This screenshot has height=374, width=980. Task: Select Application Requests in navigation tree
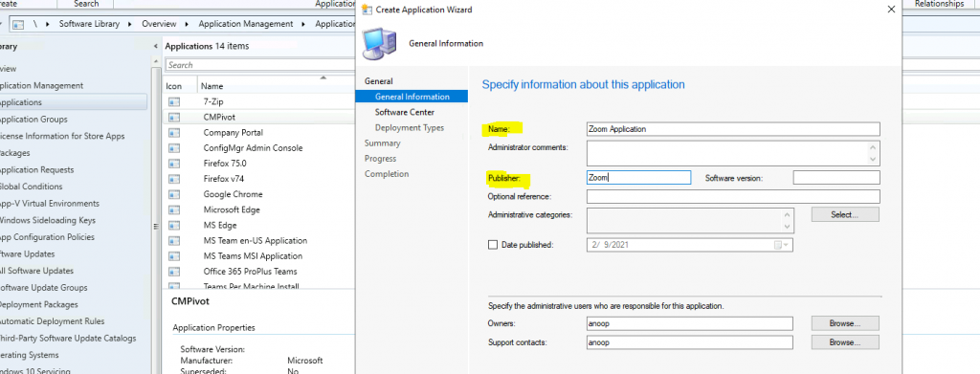pyautogui.click(x=36, y=170)
